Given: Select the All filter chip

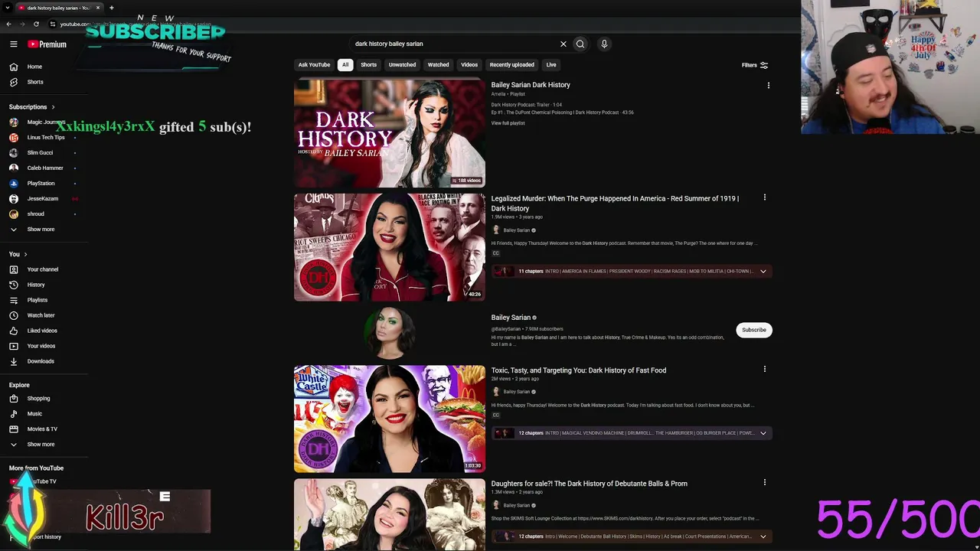Looking at the screenshot, I should pyautogui.click(x=345, y=65).
